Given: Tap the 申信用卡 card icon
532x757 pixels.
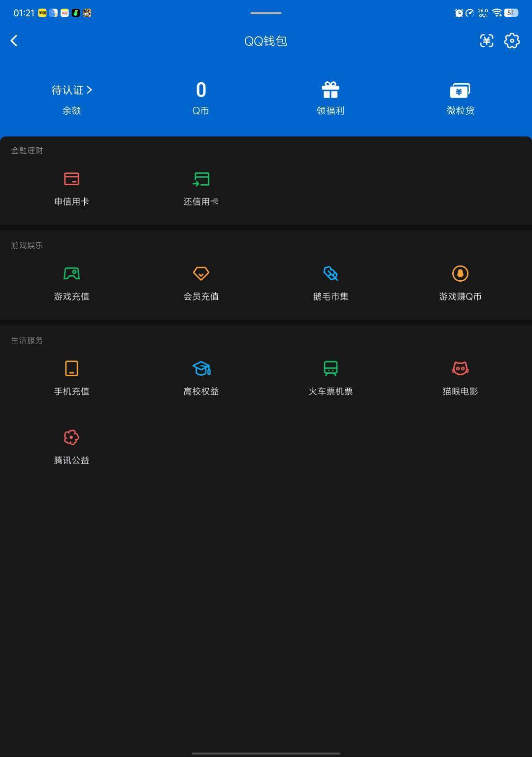Looking at the screenshot, I should click(x=71, y=179).
